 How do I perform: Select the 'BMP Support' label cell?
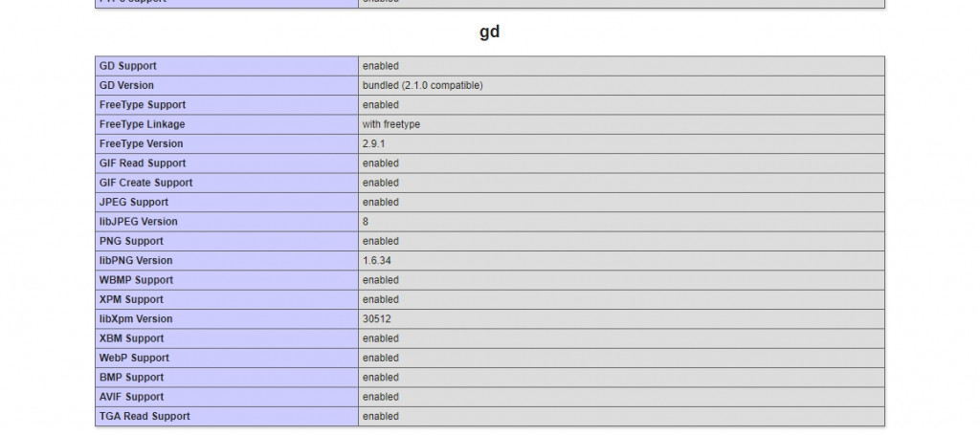tap(227, 378)
